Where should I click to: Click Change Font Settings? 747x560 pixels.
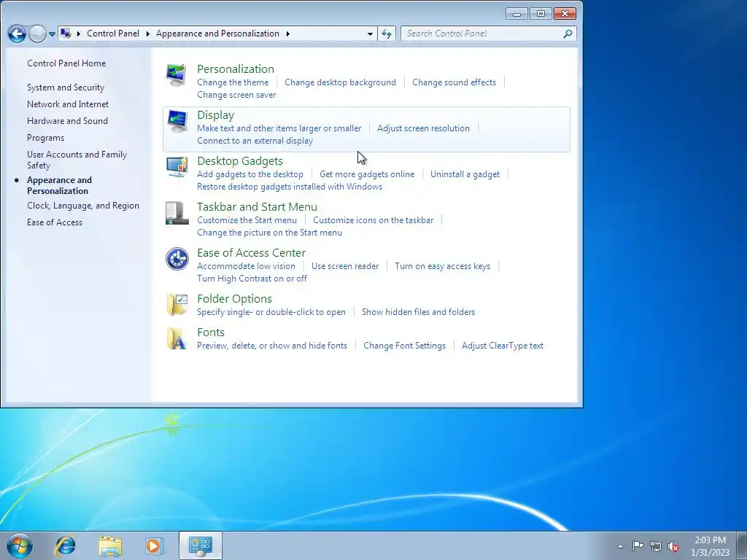(404, 346)
